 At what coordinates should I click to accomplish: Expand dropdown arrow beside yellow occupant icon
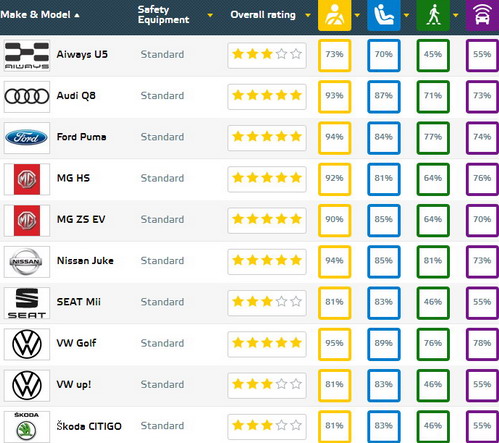pos(357,15)
